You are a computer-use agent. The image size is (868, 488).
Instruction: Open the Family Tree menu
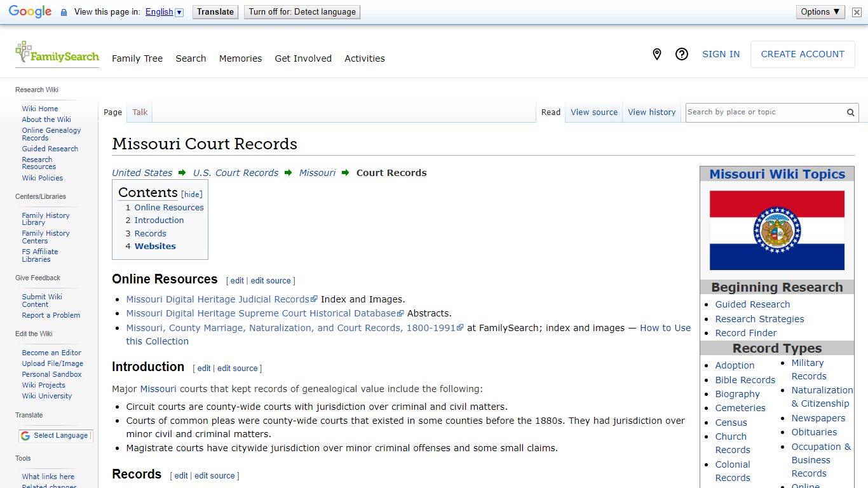(x=137, y=58)
